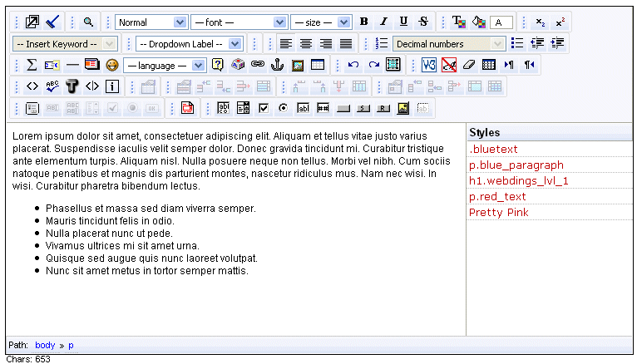Toggle italic formatting

383,22
